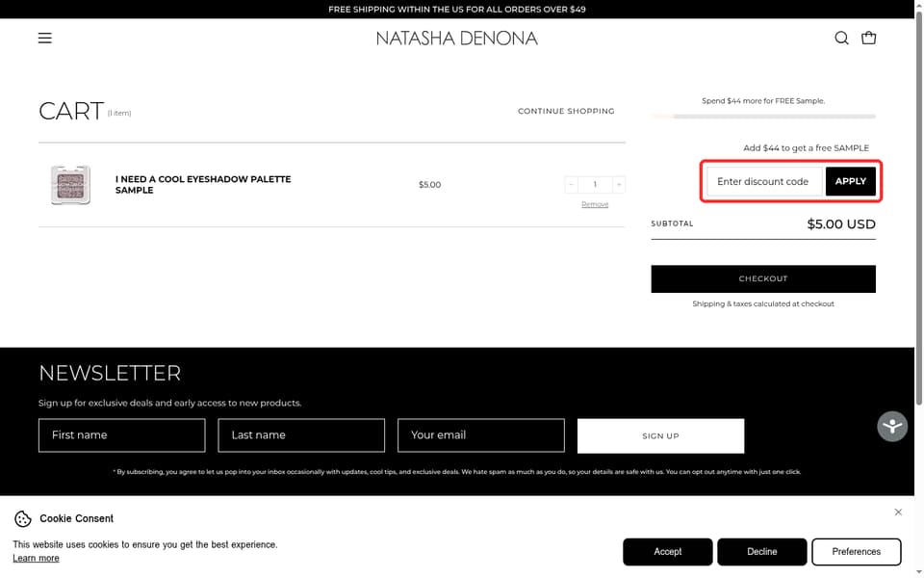Open the accessibility widget icon
Image resolution: width=924 pixels, height=578 pixels.
click(x=892, y=427)
